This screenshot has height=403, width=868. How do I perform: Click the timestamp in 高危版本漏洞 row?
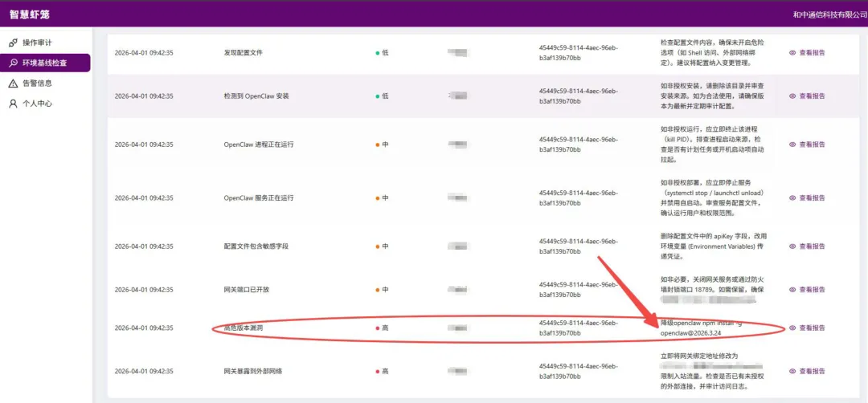(x=144, y=328)
